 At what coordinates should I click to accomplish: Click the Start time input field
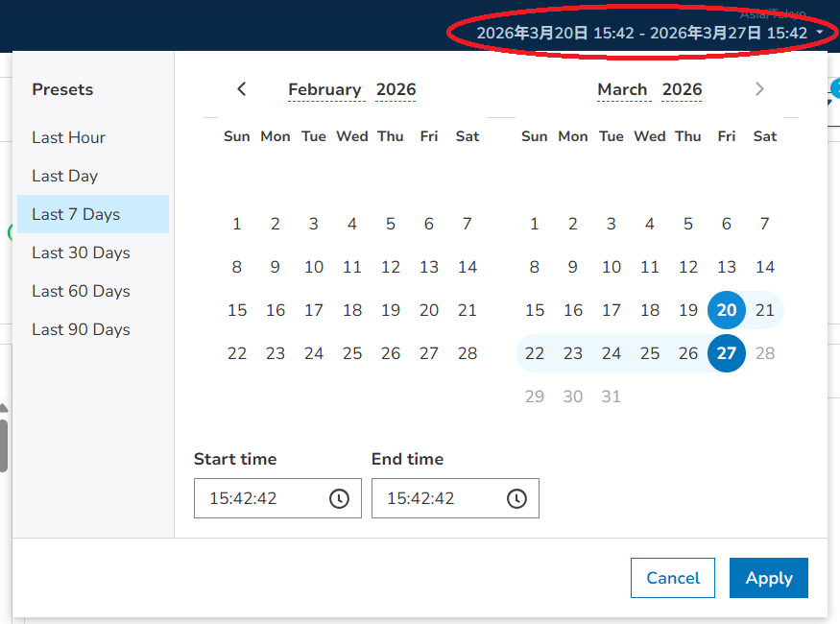[x=259, y=498]
